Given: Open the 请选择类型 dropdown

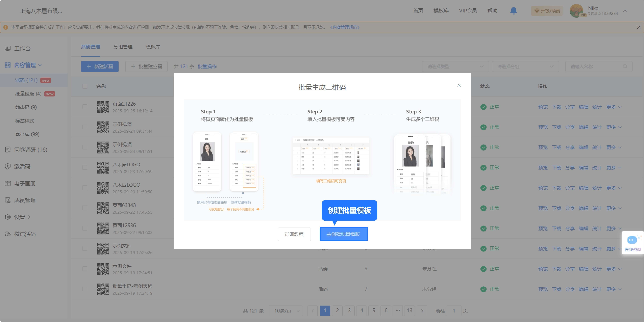Looking at the screenshot, I should pos(455,66).
